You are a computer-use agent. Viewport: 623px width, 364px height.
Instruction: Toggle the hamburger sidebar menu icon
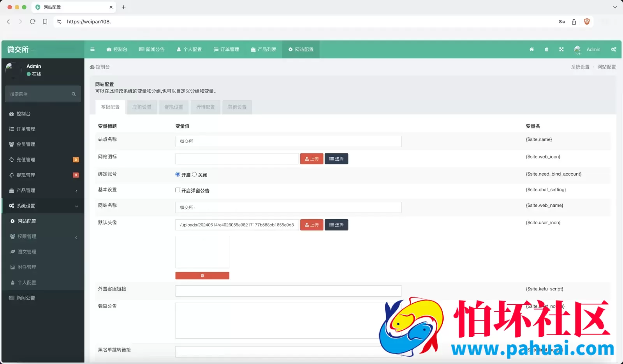[92, 49]
